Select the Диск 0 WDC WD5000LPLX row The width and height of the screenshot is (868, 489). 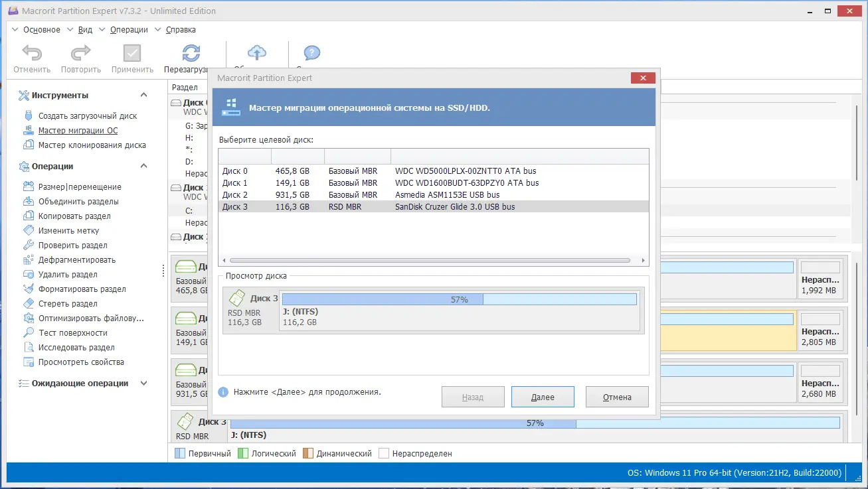[x=434, y=171]
